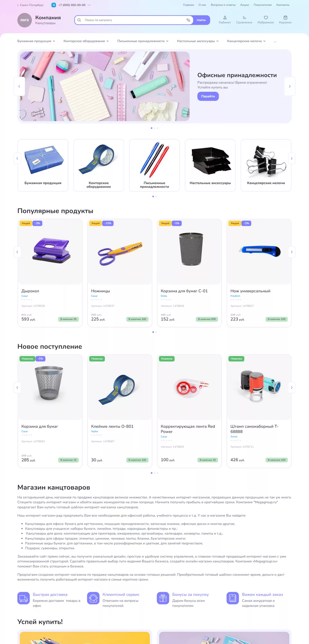Expand Бумажная продукция menu dropdown
This screenshot has width=309, height=644.
click(36, 41)
